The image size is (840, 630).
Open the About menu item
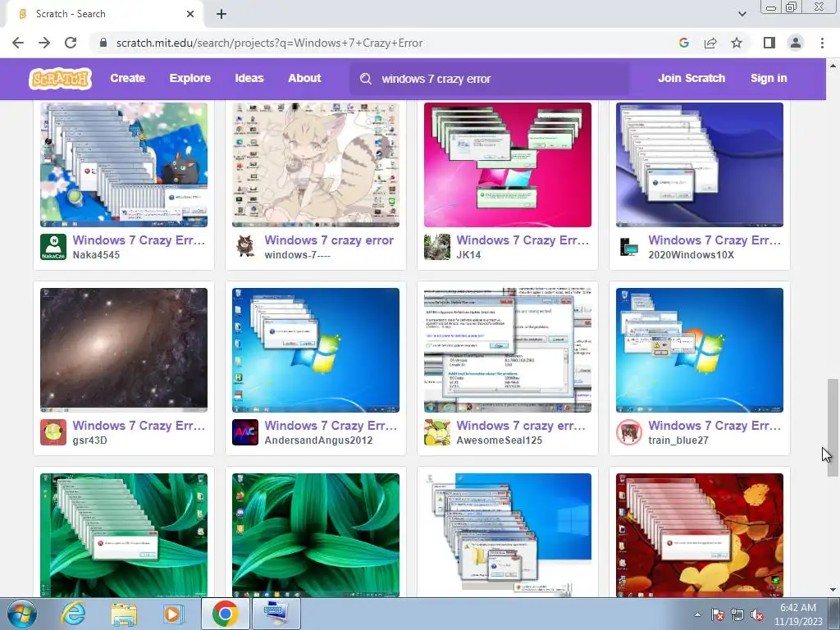[x=304, y=78]
